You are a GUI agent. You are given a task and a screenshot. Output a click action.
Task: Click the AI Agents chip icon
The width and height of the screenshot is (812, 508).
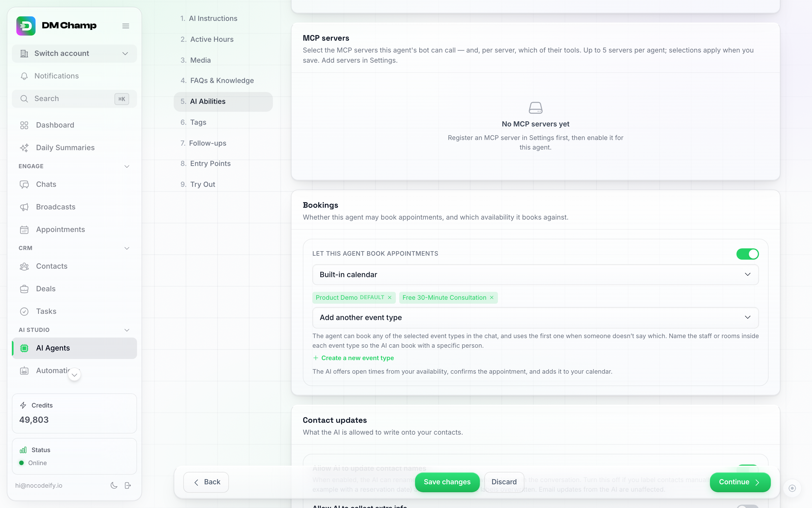point(24,348)
